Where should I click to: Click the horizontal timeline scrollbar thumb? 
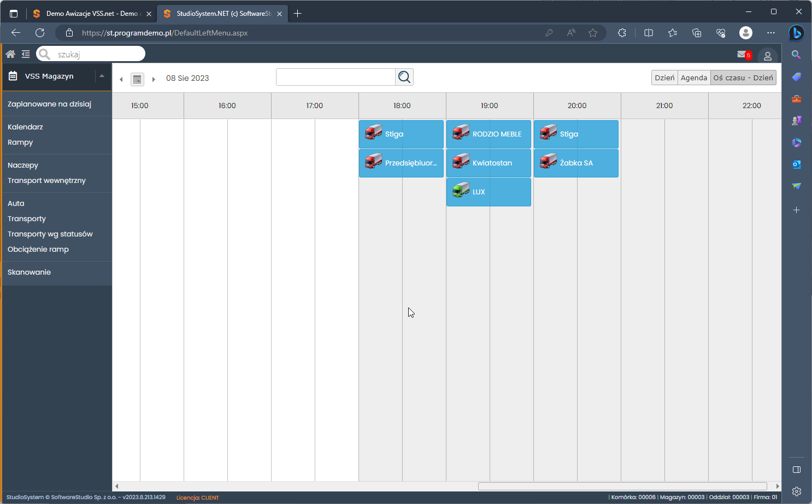click(x=622, y=486)
